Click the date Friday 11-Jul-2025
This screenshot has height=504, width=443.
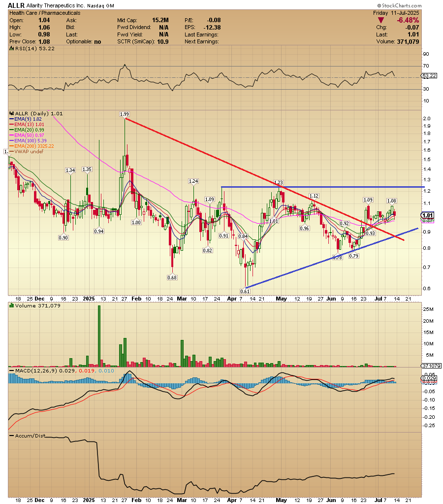(x=396, y=13)
